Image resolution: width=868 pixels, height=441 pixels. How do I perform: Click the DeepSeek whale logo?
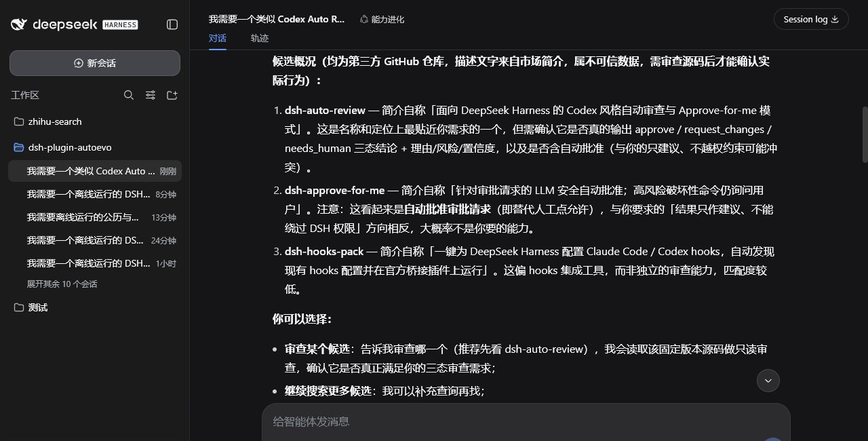[19, 24]
